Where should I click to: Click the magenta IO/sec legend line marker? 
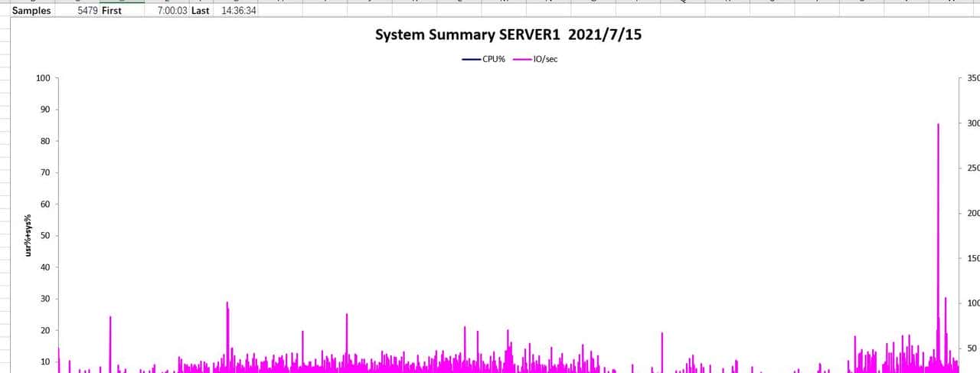click(x=522, y=59)
